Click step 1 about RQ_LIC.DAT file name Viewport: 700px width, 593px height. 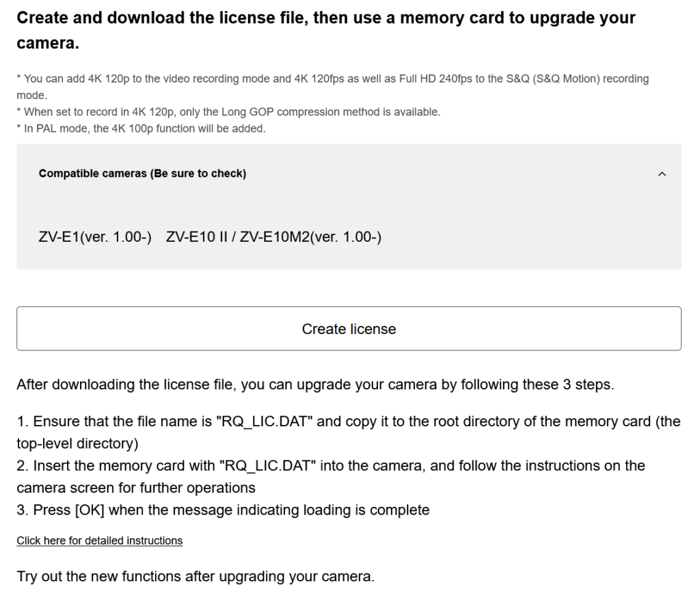pos(349,421)
